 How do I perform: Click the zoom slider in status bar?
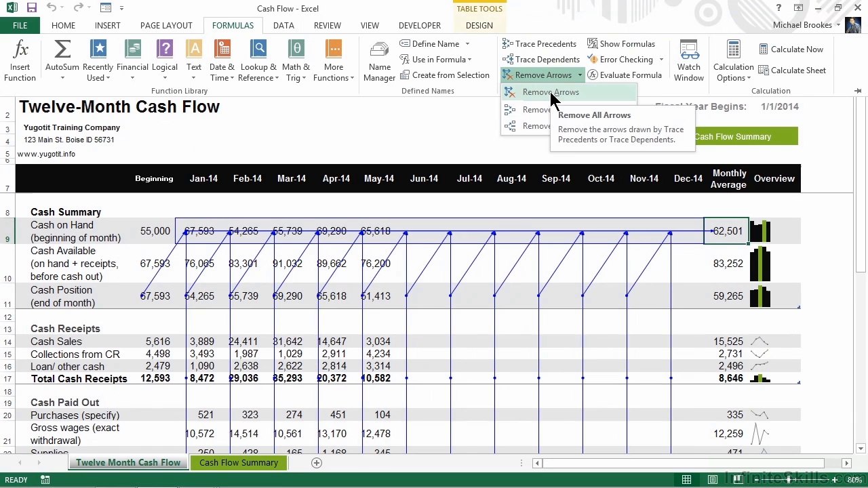[x=788, y=480]
